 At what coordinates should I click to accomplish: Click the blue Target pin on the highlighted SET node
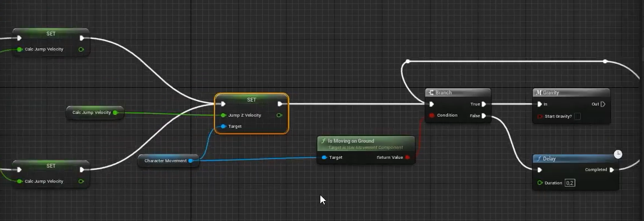point(223,127)
